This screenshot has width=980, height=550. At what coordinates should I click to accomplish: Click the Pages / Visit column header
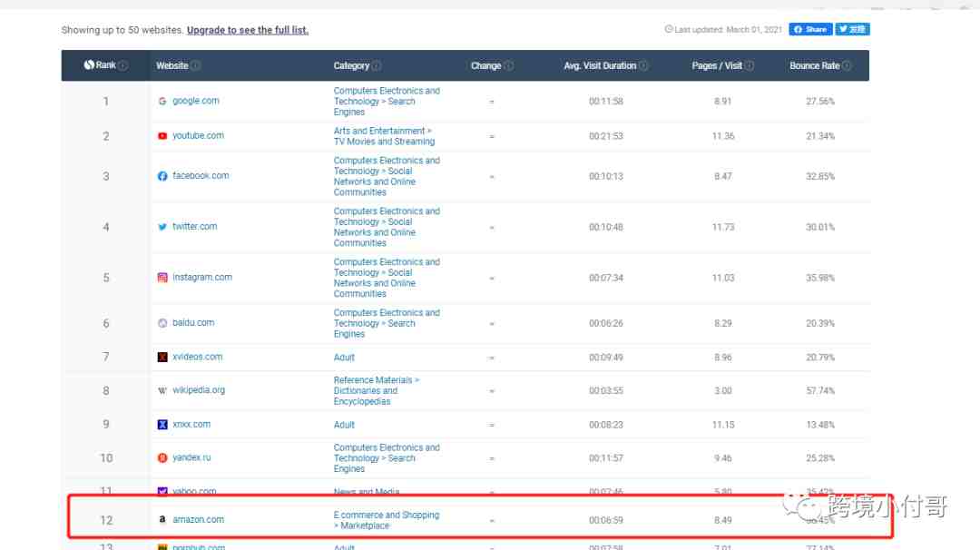tap(717, 65)
